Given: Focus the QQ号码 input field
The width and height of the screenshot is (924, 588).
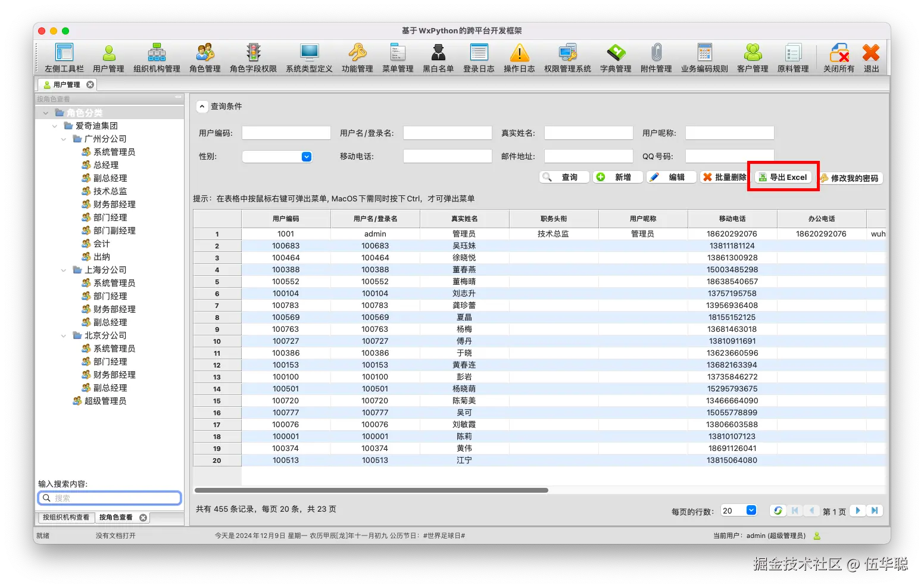Looking at the screenshot, I should pos(730,156).
